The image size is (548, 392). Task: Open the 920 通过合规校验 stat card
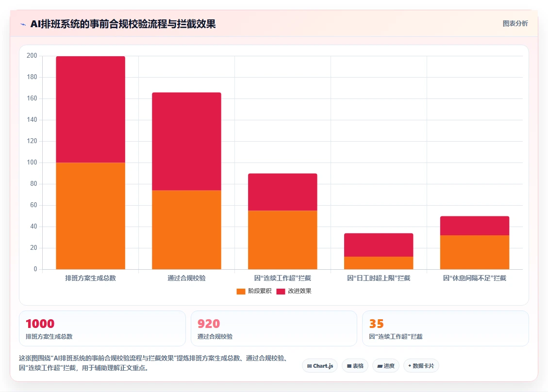click(274, 328)
